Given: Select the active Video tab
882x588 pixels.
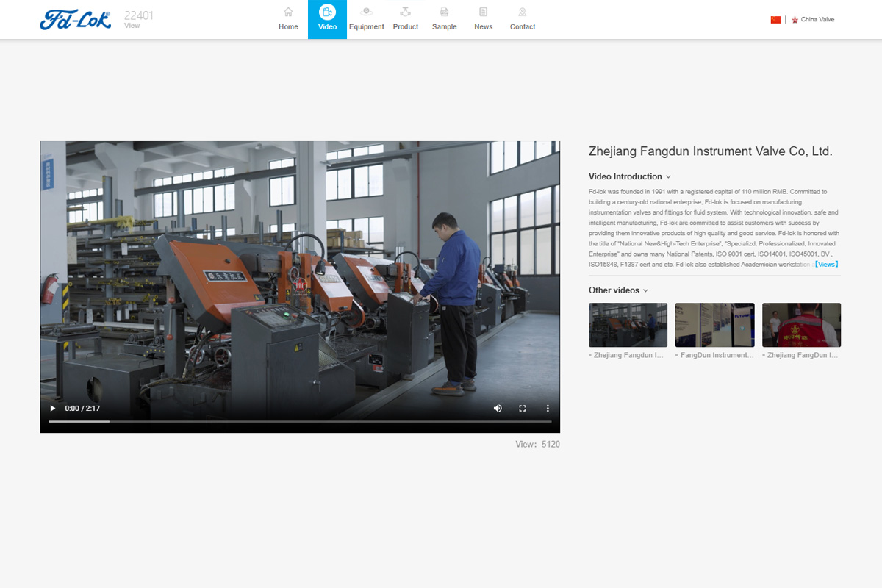Looking at the screenshot, I should click(x=327, y=19).
